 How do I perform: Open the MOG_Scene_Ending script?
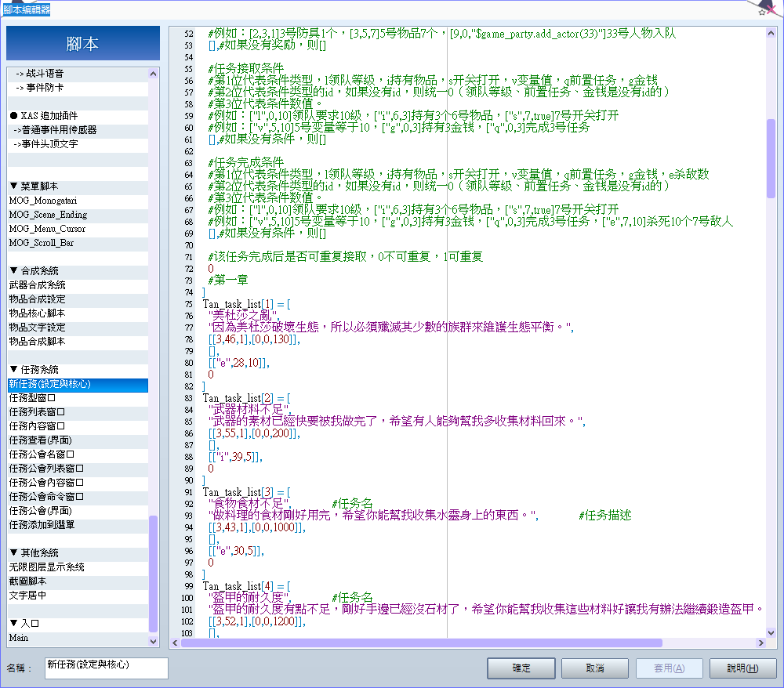78,215
